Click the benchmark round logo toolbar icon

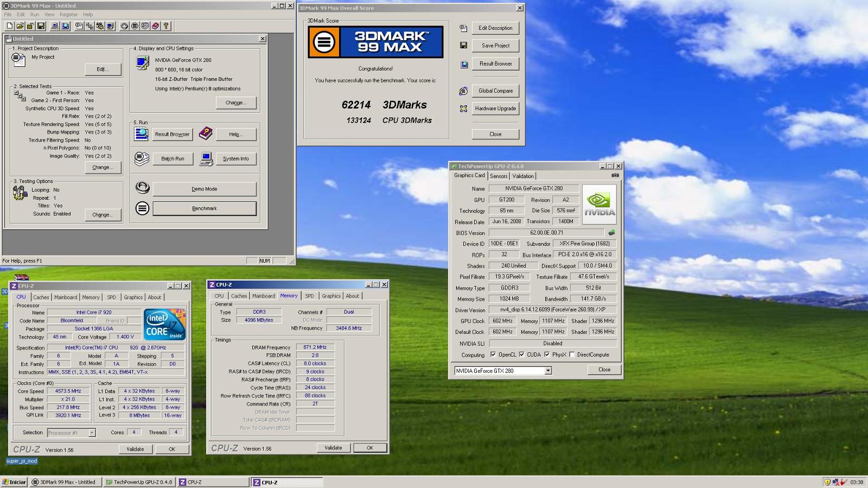tap(135, 26)
